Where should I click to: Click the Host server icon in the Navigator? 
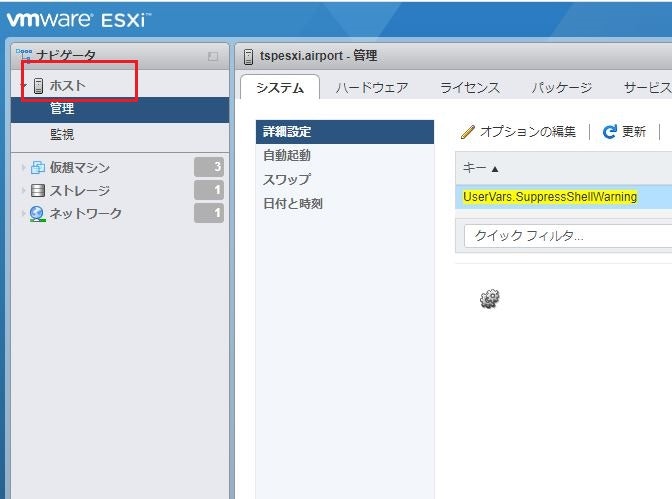tap(38, 85)
